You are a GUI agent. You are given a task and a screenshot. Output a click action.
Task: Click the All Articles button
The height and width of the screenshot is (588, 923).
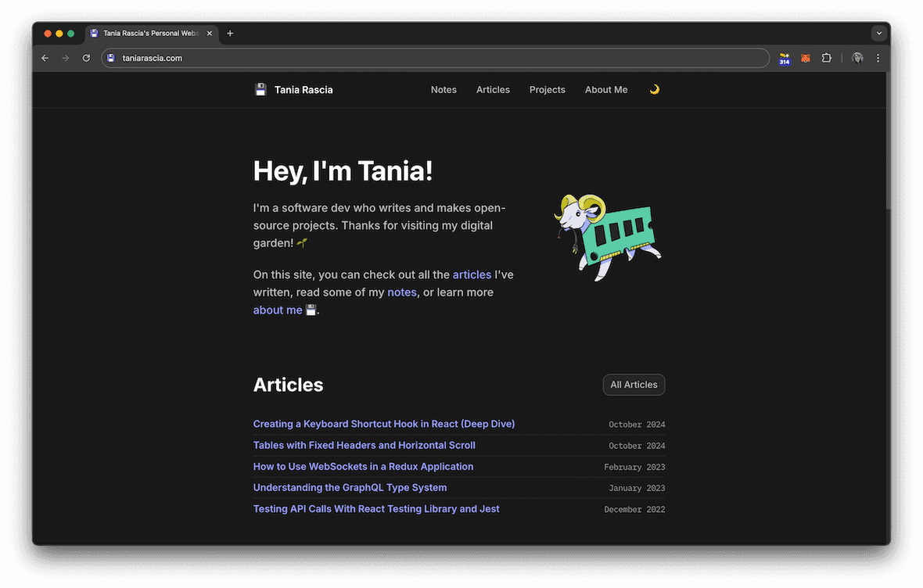[x=634, y=385]
